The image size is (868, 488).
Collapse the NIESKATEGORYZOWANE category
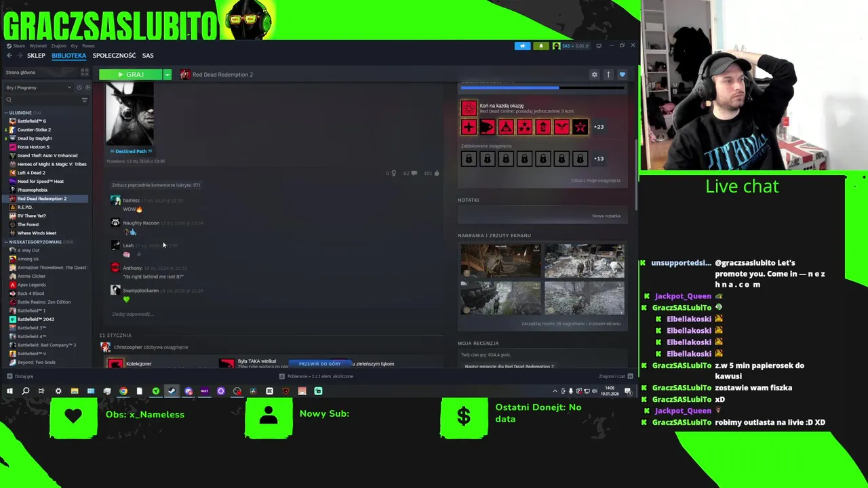tap(6, 242)
